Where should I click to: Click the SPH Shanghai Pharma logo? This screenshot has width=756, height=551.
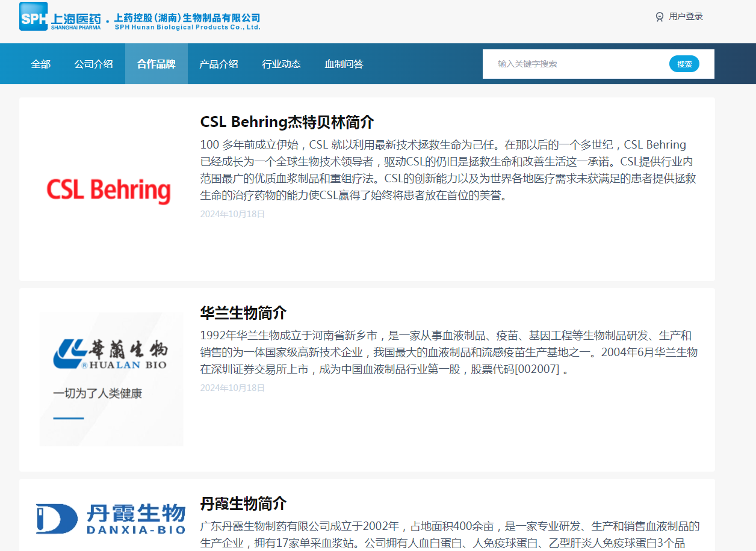coord(59,16)
